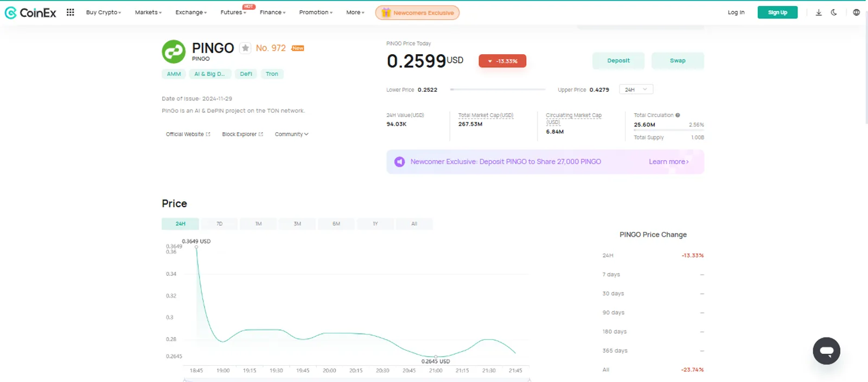Click the Tron tag
The image size is (868, 382).
272,74
